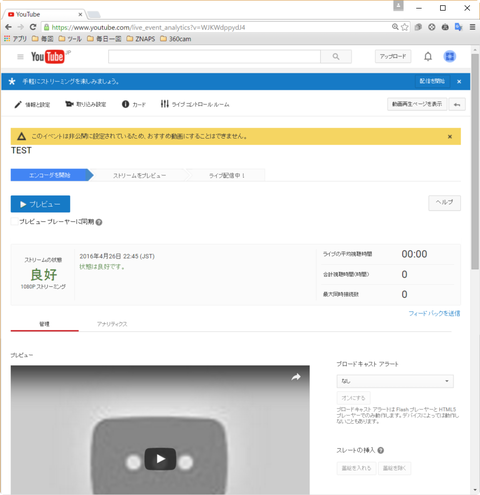Open the ブロードキャスト アラート dropdown

click(395, 381)
